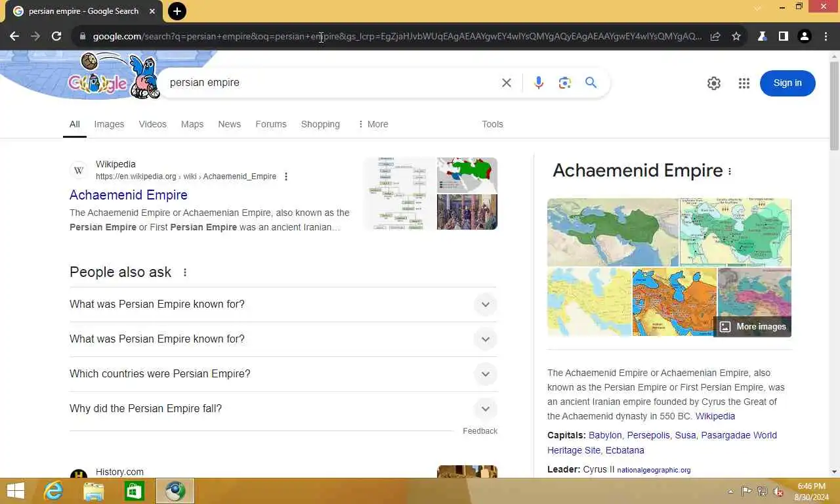Open the three-dot menu beside the Wikipedia URL
Viewport: 840px width, 504px height.
point(285,177)
